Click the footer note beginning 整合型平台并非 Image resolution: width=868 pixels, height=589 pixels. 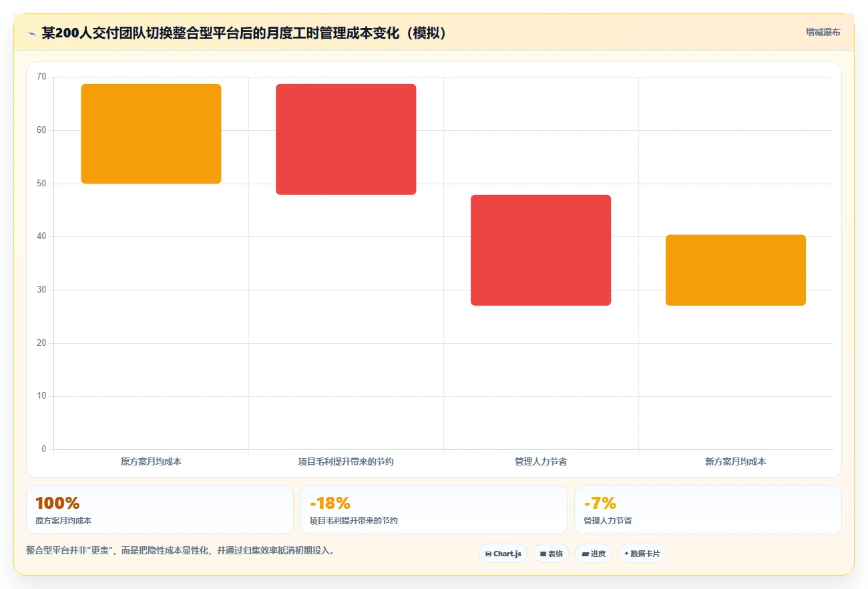click(x=180, y=551)
